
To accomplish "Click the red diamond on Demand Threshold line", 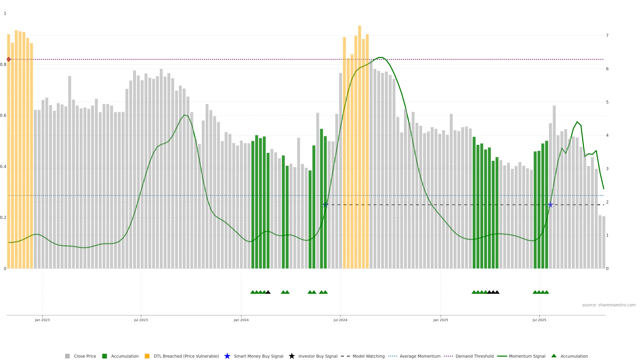I will click(x=9, y=59).
